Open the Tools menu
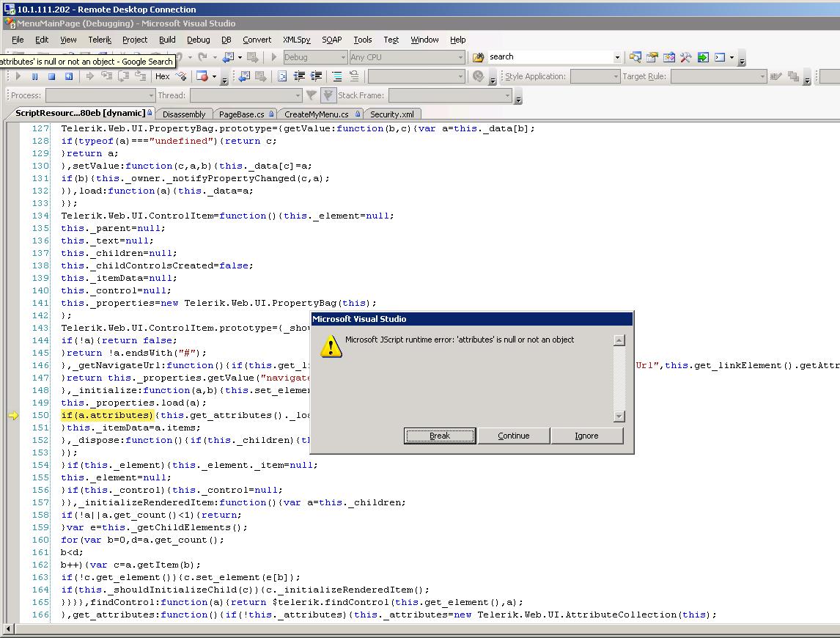 click(363, 40)
